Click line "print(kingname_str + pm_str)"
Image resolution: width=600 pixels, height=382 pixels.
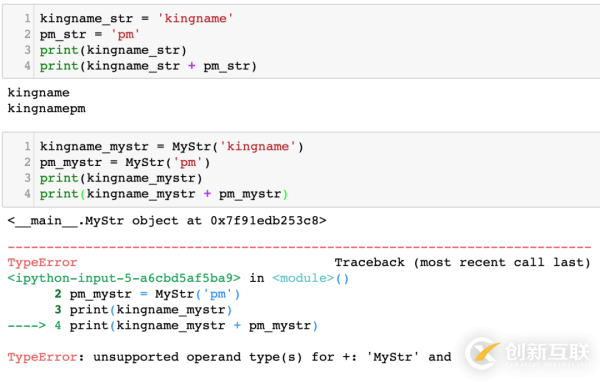click(148, 66)
